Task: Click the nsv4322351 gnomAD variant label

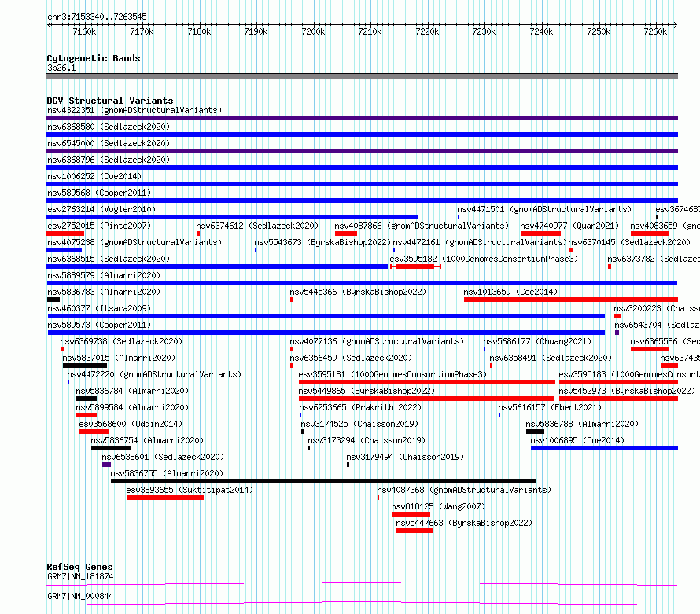Action: 134,110
